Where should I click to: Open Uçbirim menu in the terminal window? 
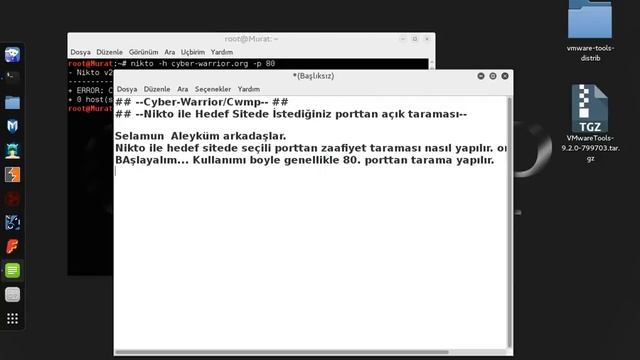[193, 52]
